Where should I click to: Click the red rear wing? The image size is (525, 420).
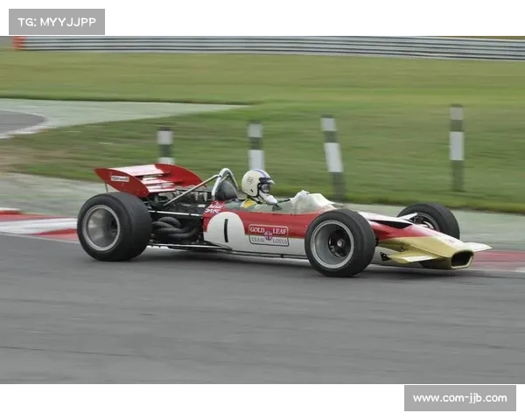click(146, 178)
